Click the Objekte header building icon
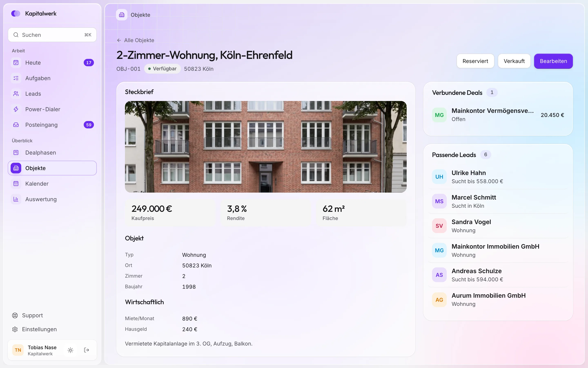This screenshot has height=368, width=588. 122,15
